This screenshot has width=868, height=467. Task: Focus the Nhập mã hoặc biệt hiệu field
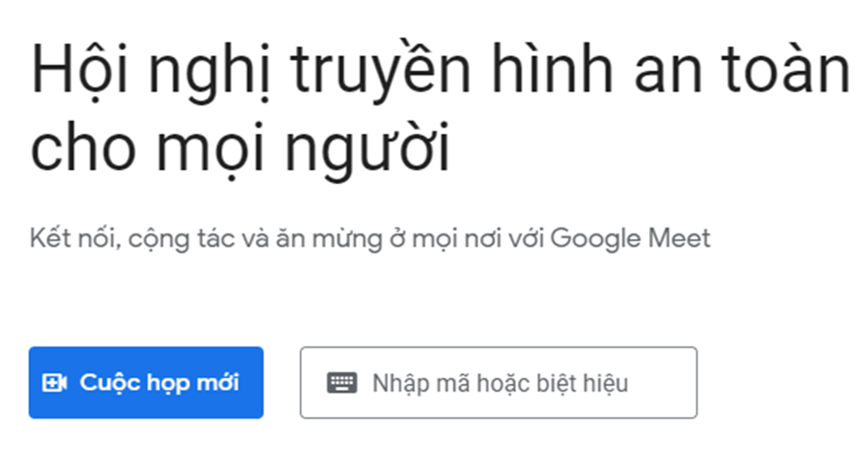[499, 383]
